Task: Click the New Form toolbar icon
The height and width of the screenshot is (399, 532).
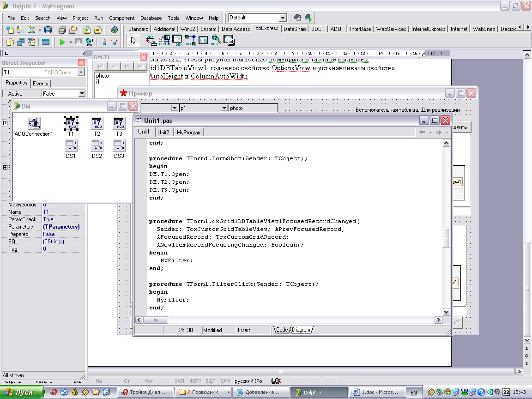Action: point(45,42)
